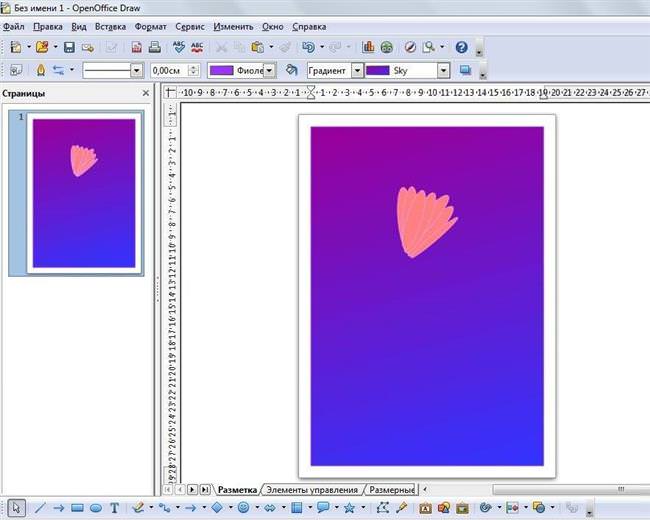Open the Gallery icon
The height and width of the screenshot is (520, 650).
(462, 508)
